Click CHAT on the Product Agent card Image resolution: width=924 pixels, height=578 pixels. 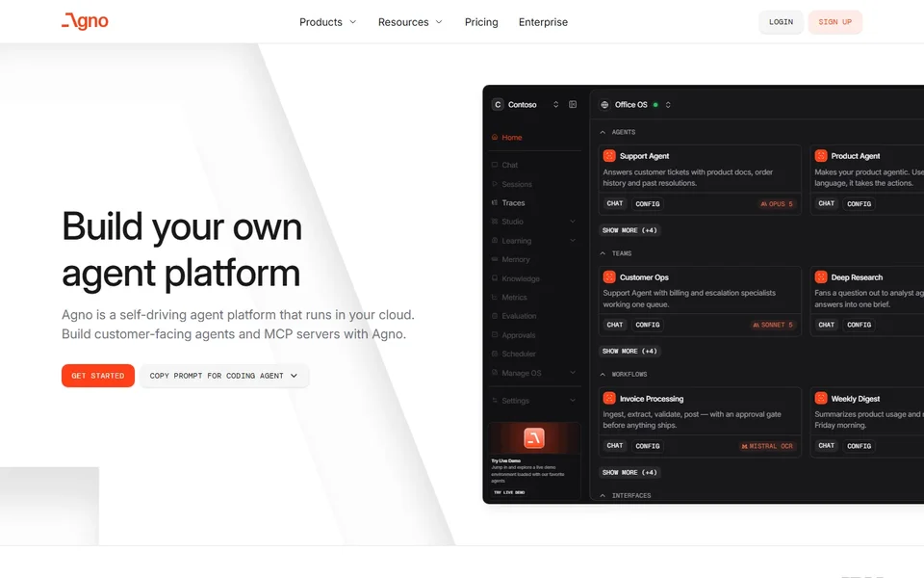826,203
